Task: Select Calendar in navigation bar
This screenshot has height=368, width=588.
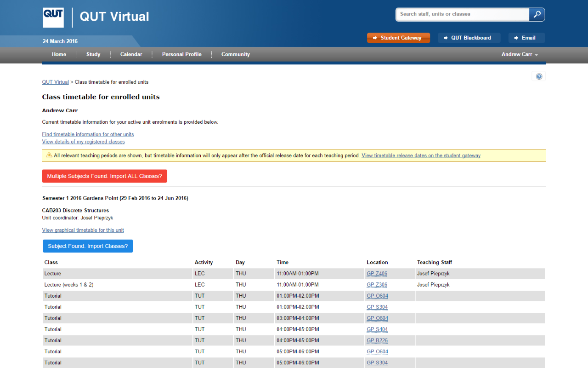Action: [131, 54]
